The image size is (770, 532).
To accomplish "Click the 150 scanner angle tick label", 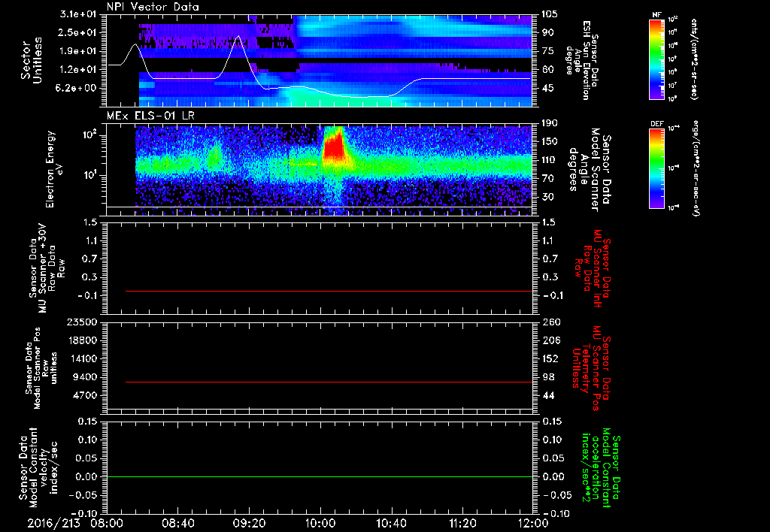I will coord(549,142).
